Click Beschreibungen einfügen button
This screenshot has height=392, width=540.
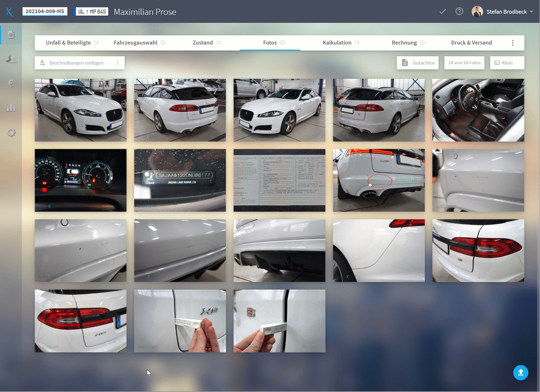[x=76, y=63]
